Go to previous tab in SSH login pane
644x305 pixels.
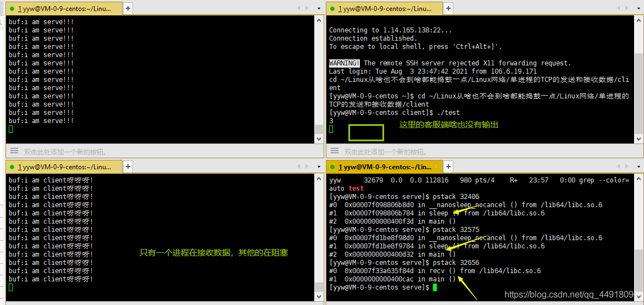[x=619, y=8]
